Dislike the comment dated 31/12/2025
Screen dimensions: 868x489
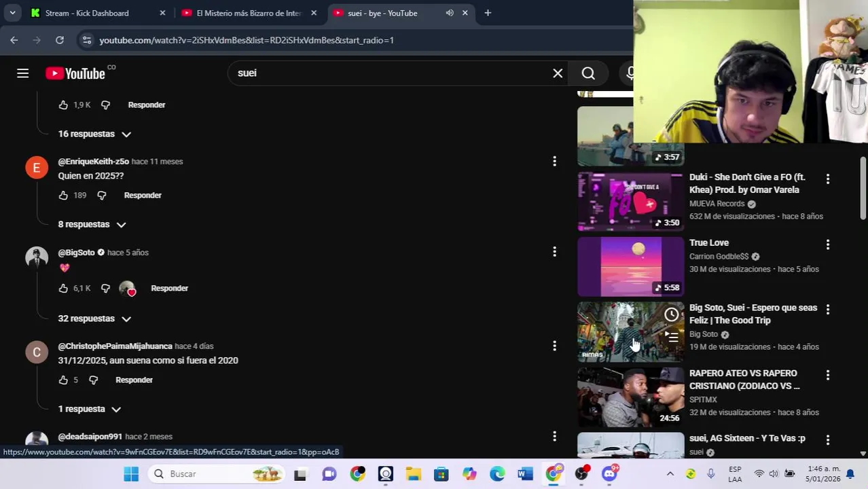[x=94, y=380]
